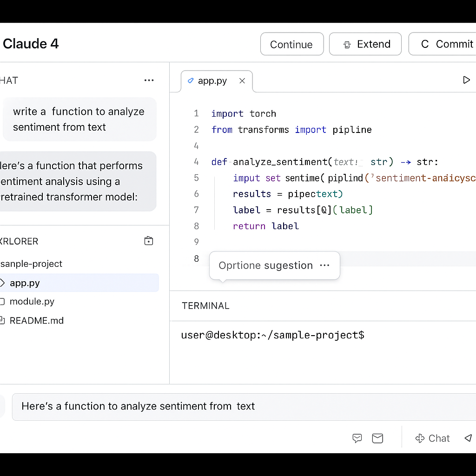
Task: Click the Extend button's plug icon
Action: pyautogui.click(x=347, y=45)
